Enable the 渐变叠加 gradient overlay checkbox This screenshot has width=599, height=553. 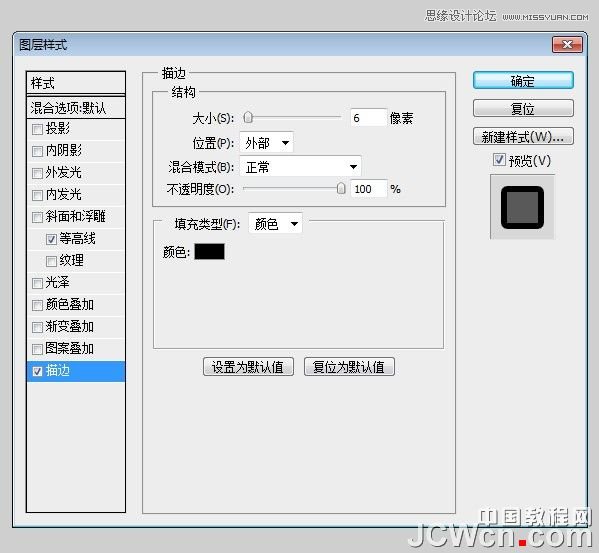point(37,327)
